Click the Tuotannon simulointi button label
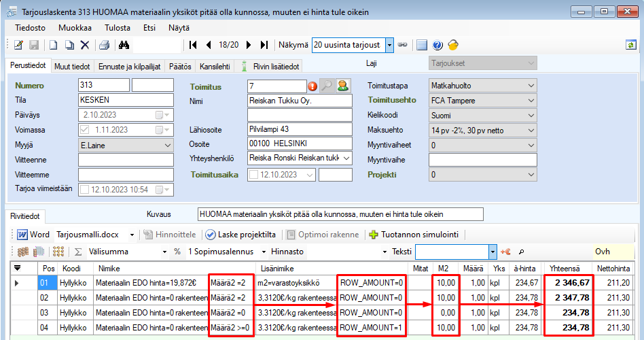This screenshot has height=340, width=644. pyautogui.click(x=420, y=235)
